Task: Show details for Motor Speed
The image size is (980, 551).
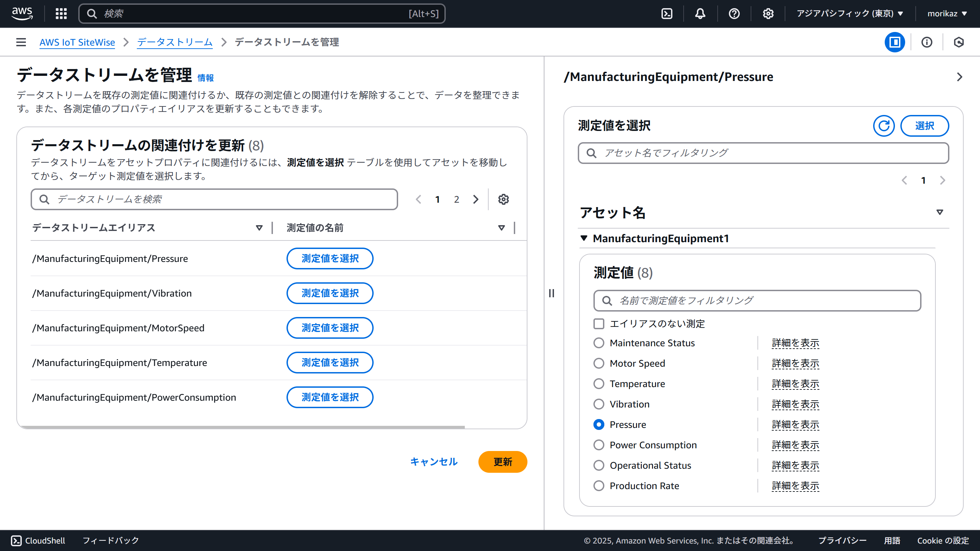Action: click(x=795, y=363)
